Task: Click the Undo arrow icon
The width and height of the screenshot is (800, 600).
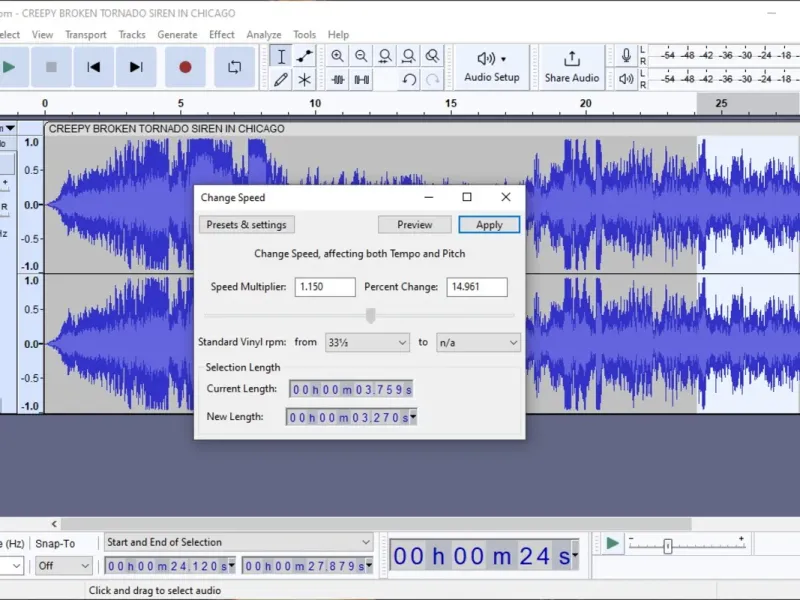Action: pos(409,80)
